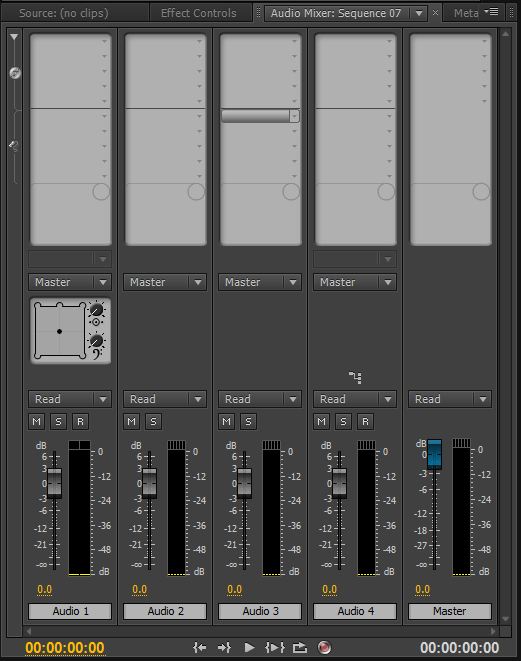
Task: Click the Audio 4 track name field
Action: [x=355, y=611]
